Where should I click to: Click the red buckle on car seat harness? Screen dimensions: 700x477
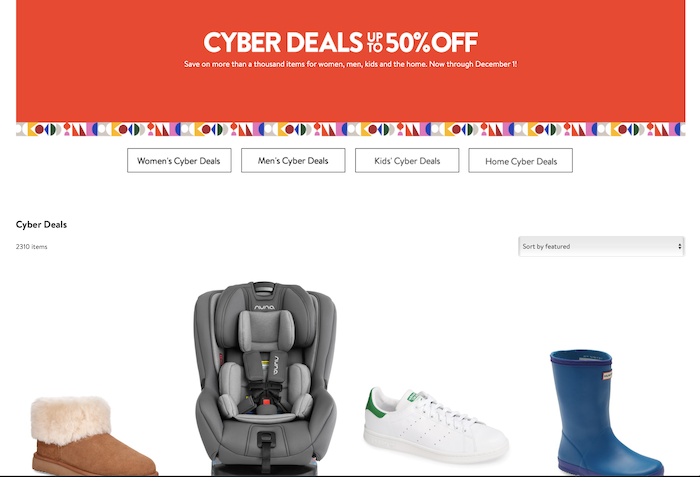coord(266,404)
